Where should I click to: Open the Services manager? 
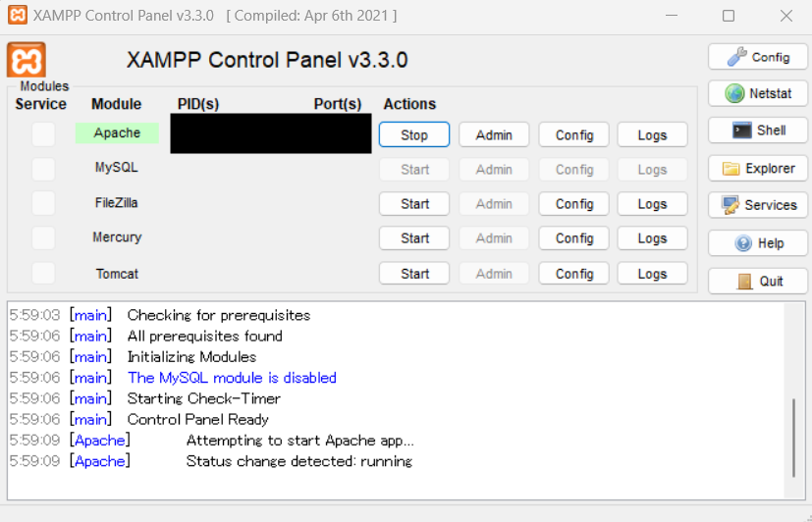click(x=757, y=205)
